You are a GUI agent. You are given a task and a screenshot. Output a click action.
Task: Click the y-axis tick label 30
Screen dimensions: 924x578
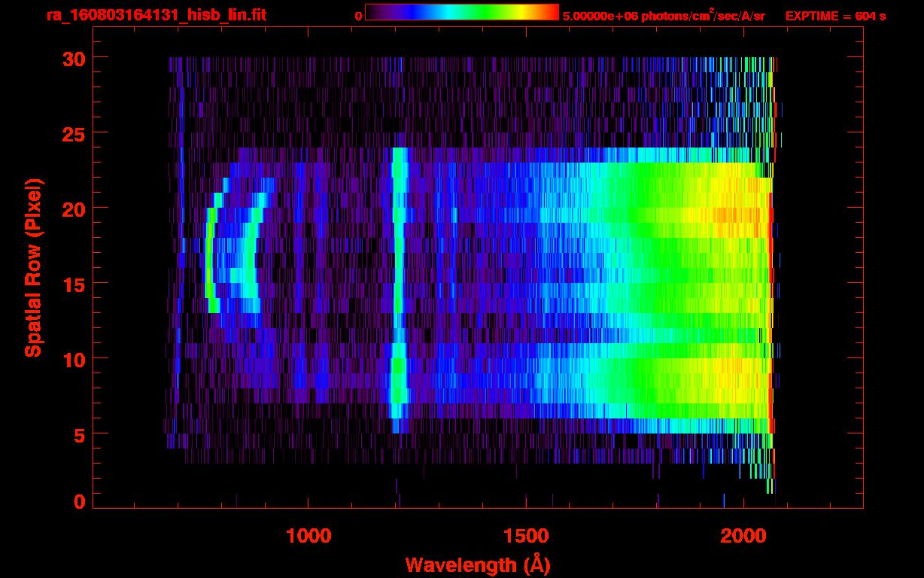tap(75, 58)
